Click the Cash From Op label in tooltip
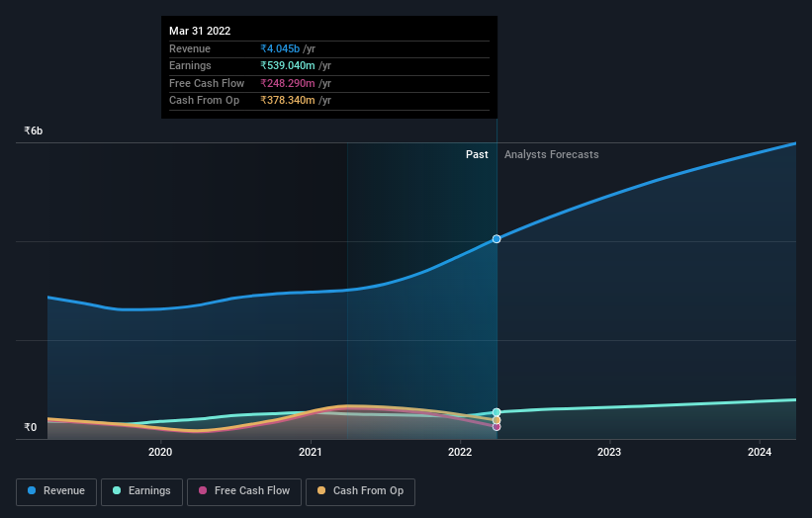This screenshot has height=518, width=812. pos(204,101)
